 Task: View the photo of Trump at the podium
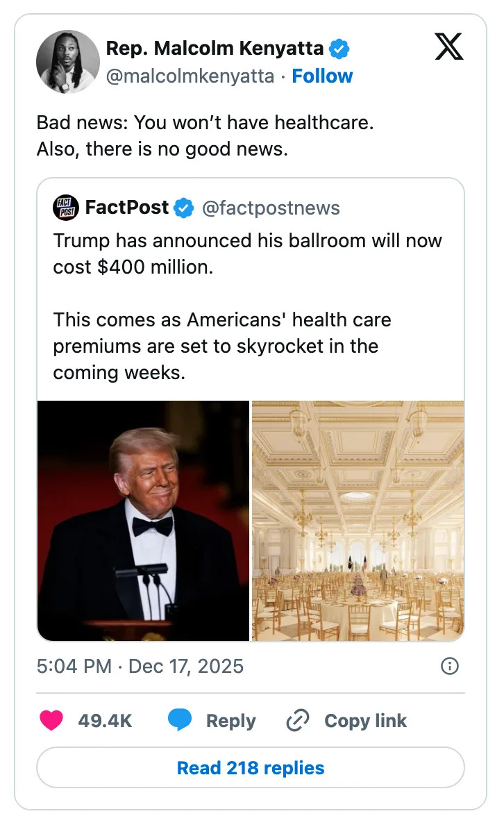click(x=143, y=519)
